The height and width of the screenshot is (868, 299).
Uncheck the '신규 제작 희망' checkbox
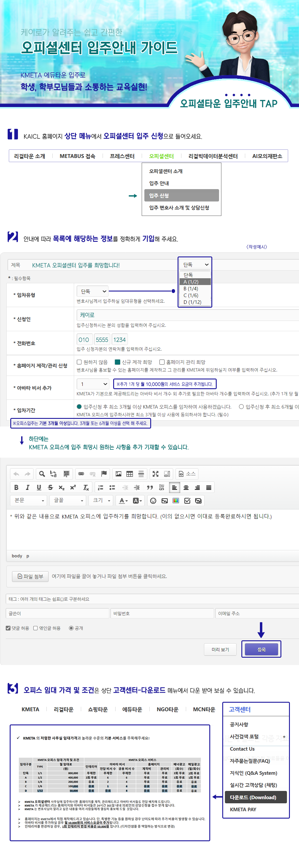tap(118, 362)
